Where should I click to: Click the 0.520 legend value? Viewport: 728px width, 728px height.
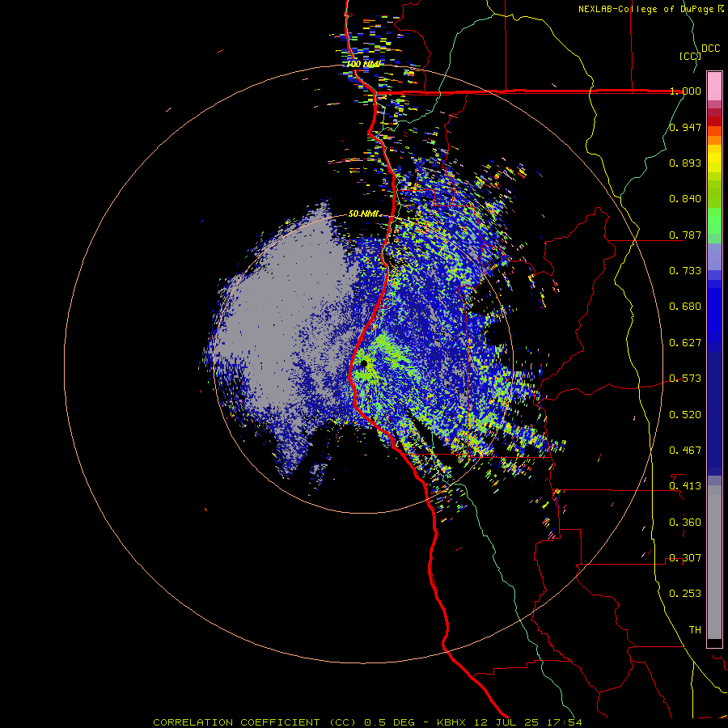[x=685, y=415]
